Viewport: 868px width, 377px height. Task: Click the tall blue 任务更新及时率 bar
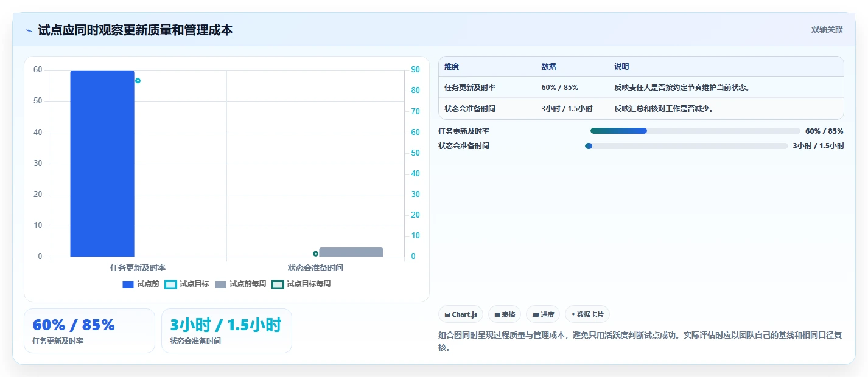pyautogui.click(x=102, y=164)
